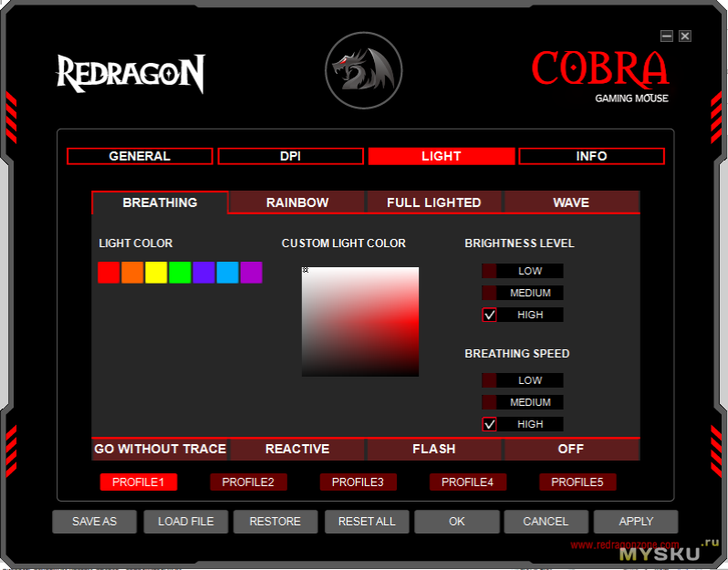
Task: Select the REACTIVE light mode
Action: [x=297, y=449]
